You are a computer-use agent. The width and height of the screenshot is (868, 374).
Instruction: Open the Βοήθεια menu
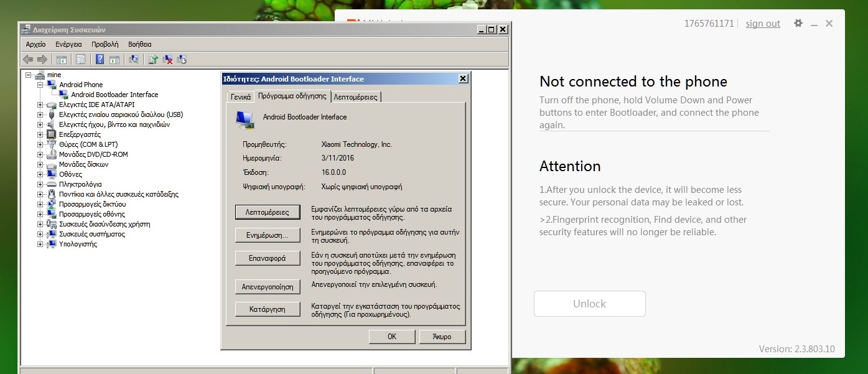pyautogui.click(x=140, y=44)
